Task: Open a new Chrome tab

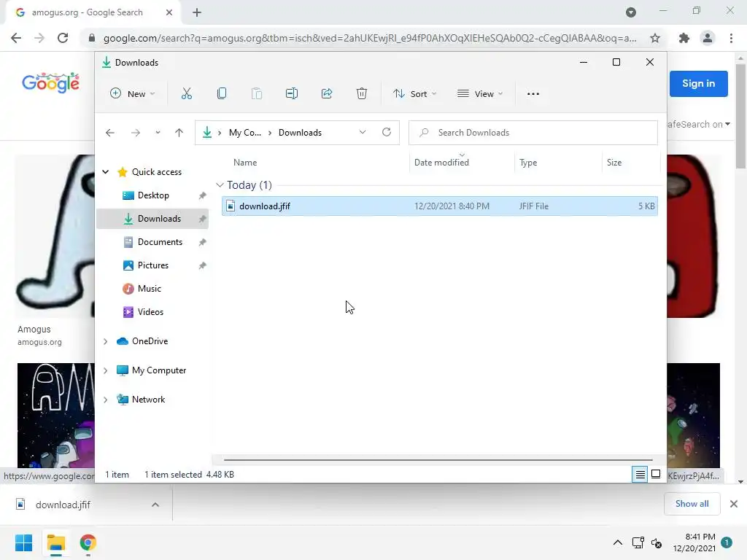Action: click(x=197, y=12)
